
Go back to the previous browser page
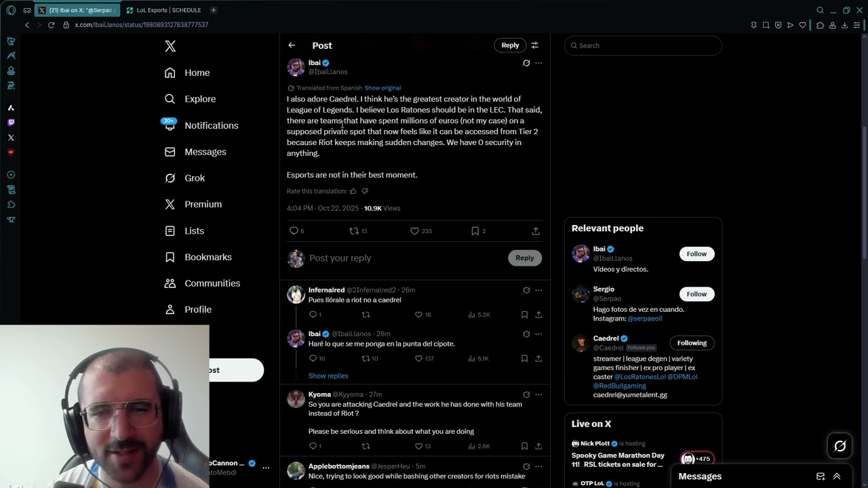coord(27,25)
